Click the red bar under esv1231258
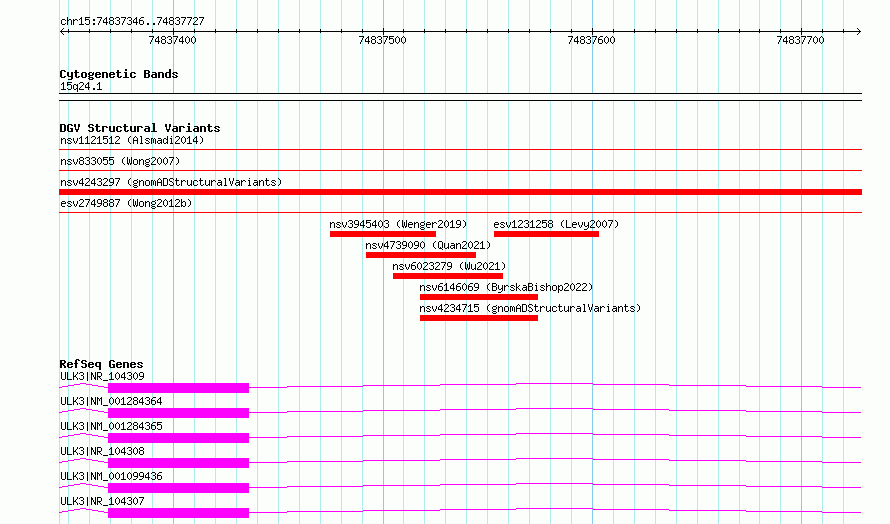The image size is (890, 524). (546, 234)
